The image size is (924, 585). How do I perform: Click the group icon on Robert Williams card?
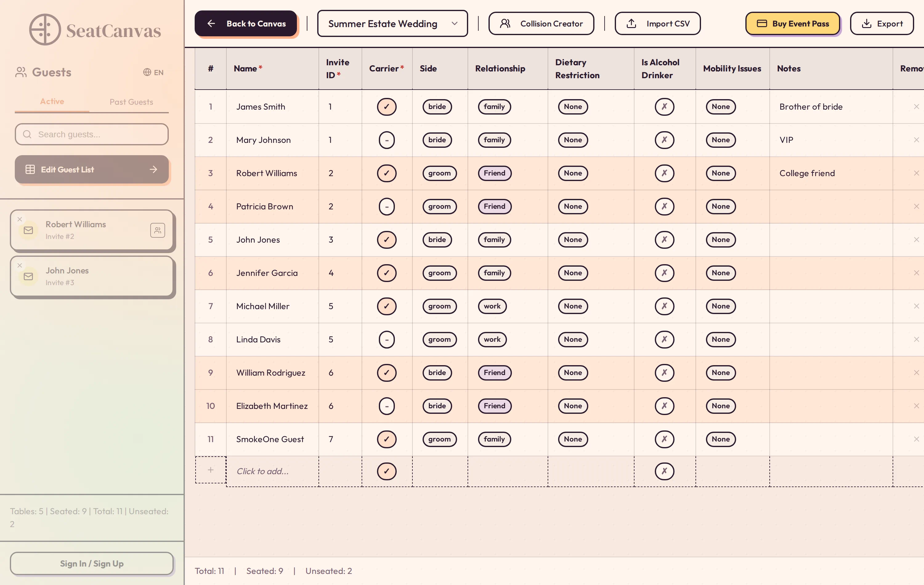tap(158, 230)
